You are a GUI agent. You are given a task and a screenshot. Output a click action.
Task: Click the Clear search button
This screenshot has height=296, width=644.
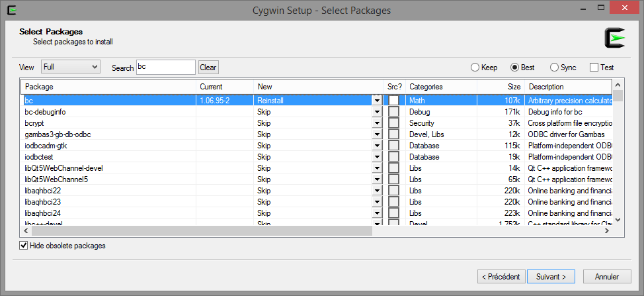pos(208,68)
